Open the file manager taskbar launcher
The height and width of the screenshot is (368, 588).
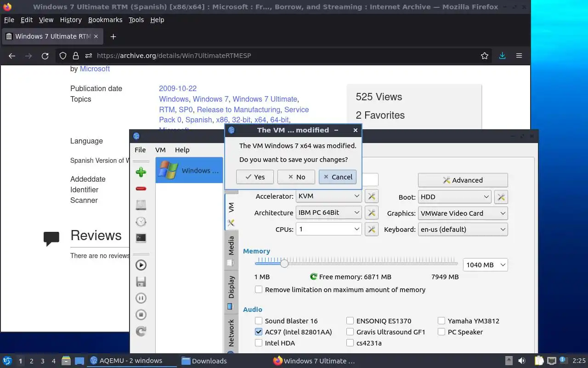tap(66, 361)
